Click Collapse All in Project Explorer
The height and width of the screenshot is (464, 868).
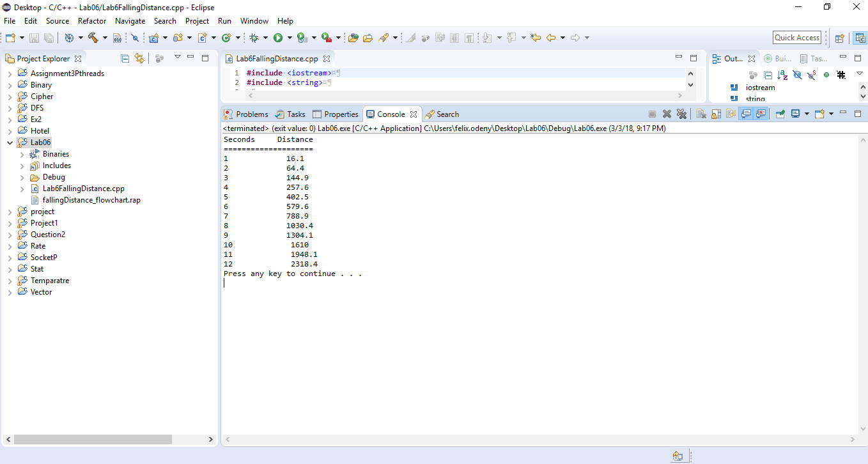coord(125,58)
